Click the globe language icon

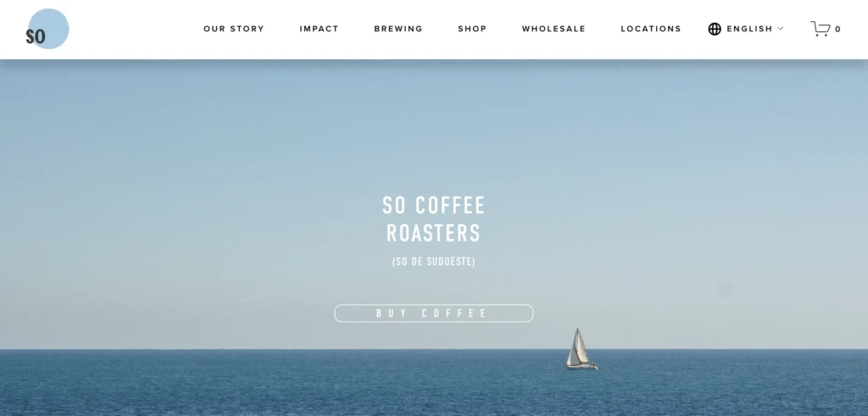pyautogui.click(x=715, y=29)
